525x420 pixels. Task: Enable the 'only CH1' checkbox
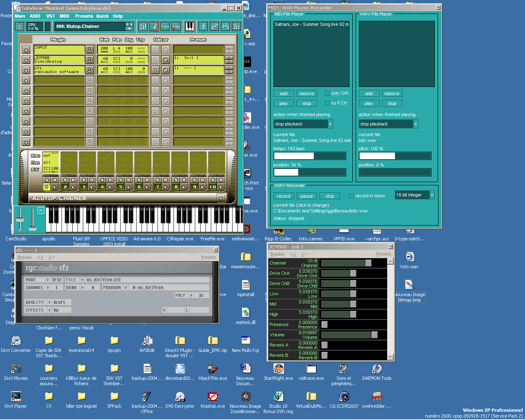[x=327, y=93]
